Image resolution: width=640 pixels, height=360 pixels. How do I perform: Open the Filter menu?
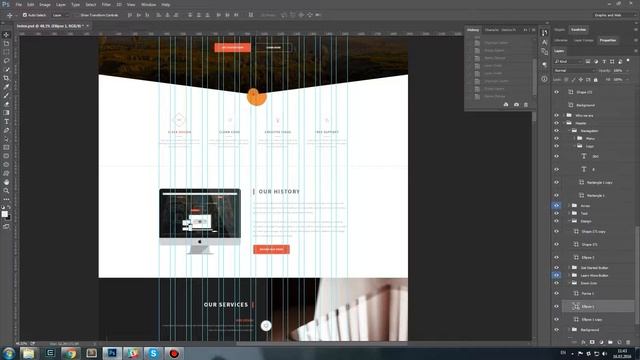pyautogui.click(x=106, y=4)
